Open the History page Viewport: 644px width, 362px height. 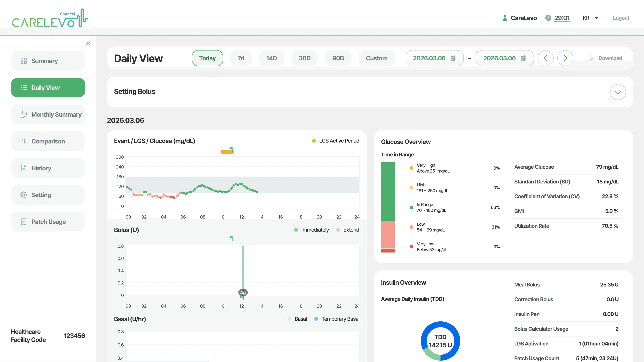48,168
